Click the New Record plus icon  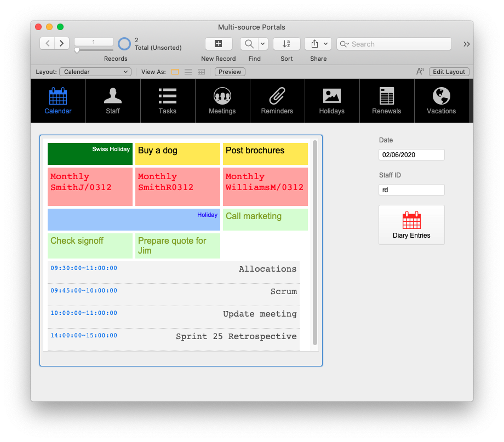(x=218, y=44)
